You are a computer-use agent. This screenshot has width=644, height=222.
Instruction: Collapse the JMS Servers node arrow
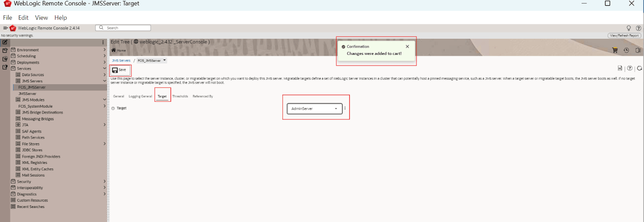(104, 81)
